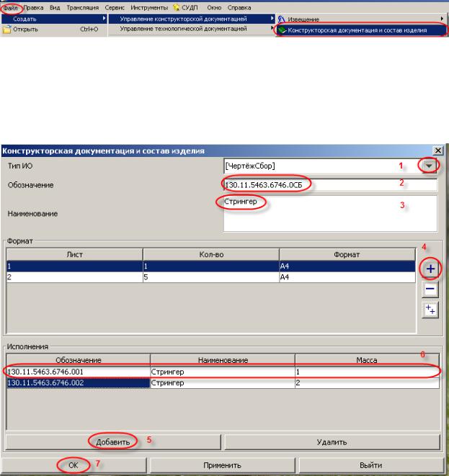Open the Окно menu
This screenshot has height=476, width=449.
214,8
